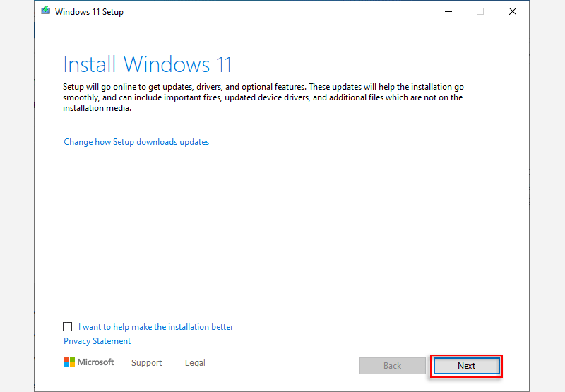Open the Legal link
The image size is (565, 392).
coord(195,363)
